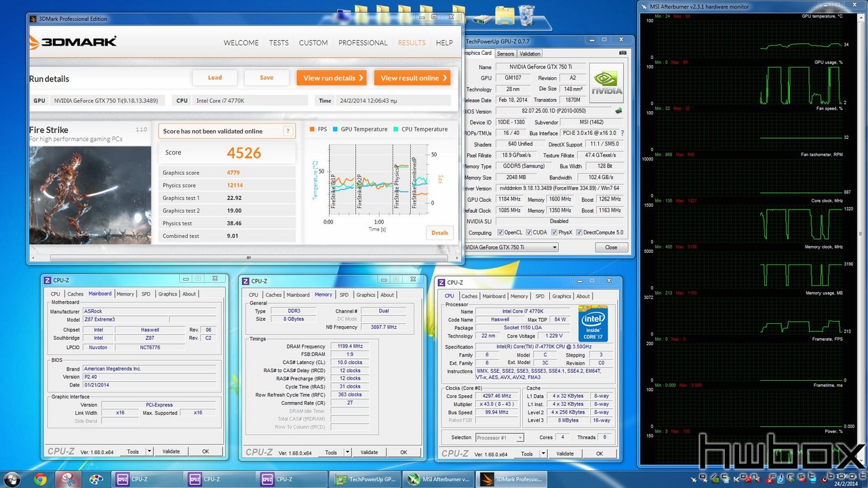
Task: Open SPD tab in CPU-Z Mainboard window
Action: tap(146, 294)
